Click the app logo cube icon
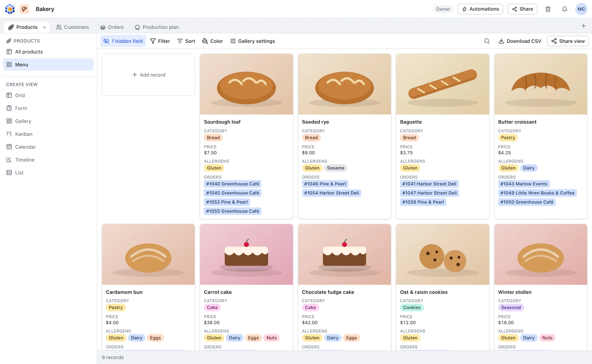 [10, 9]
